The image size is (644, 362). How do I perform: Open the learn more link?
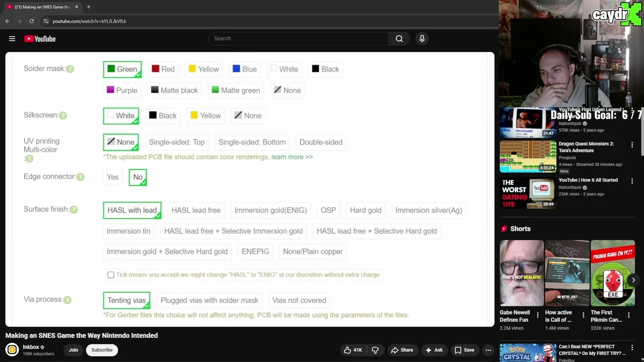292,157
